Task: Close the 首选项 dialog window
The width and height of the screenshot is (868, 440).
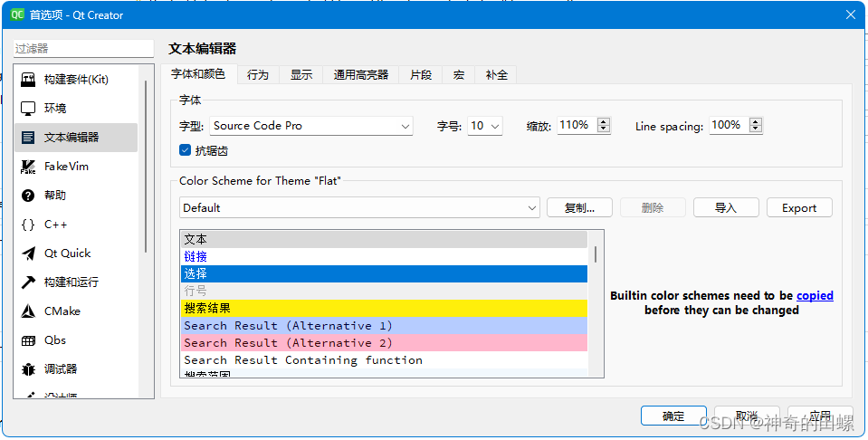Action: (850, 15)
